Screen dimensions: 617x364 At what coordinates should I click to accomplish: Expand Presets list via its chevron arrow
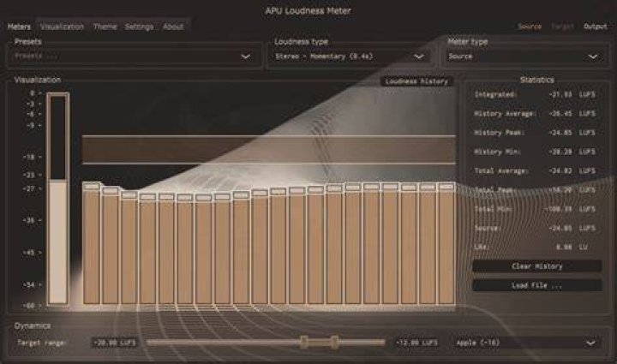tap(246, 57)
